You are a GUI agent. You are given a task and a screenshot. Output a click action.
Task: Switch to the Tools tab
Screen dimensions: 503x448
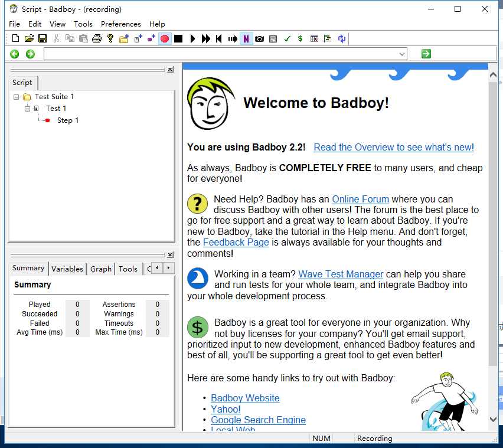point(128,269)
